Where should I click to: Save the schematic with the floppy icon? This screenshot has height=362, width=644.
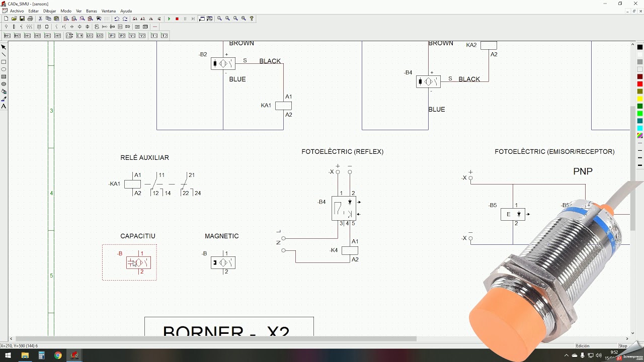22,19
